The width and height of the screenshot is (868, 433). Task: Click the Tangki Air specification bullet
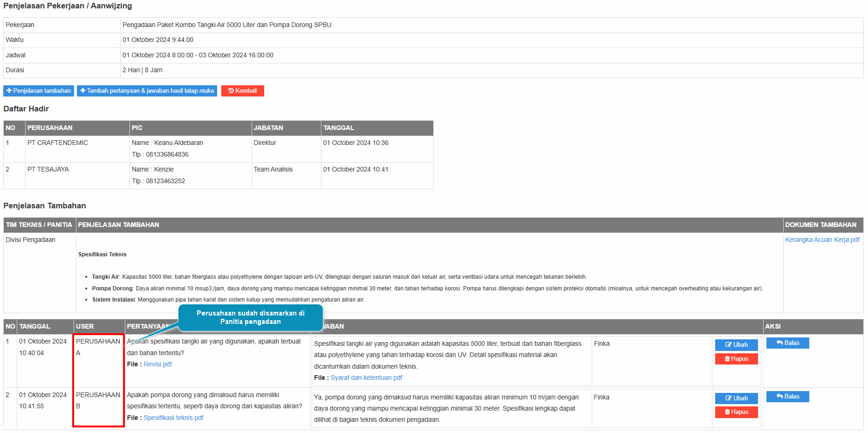pos(339,277)
